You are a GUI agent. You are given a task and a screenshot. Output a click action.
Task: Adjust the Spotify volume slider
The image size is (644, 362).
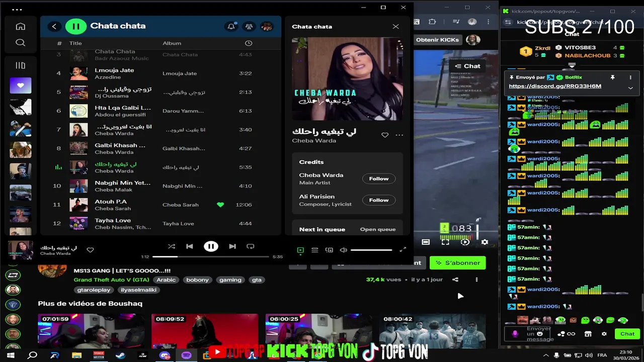tap(371, 250)
